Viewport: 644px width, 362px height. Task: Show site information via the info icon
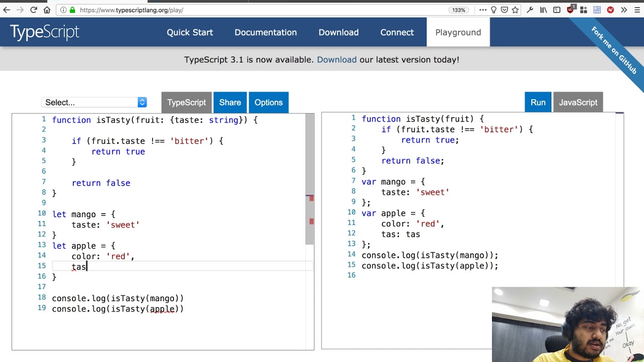63,10
